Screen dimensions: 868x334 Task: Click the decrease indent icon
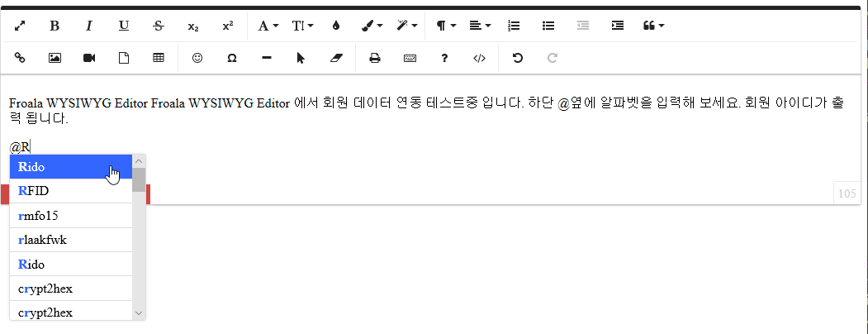583,26
